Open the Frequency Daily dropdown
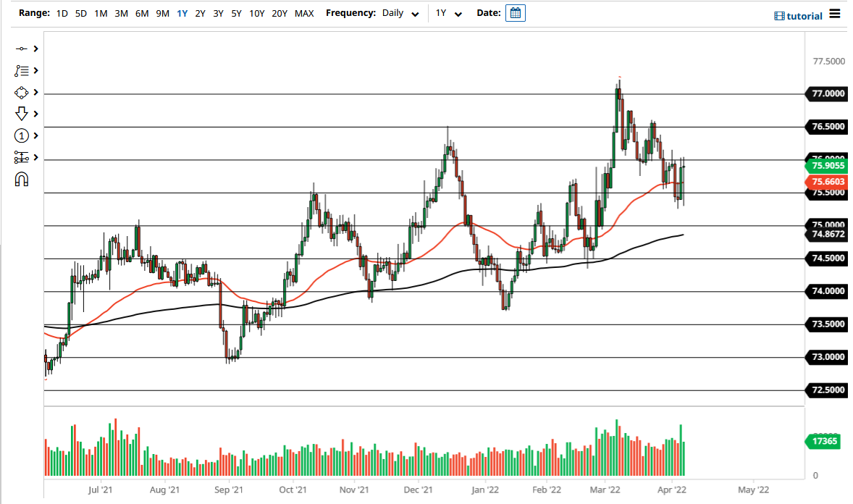The image size is (853, 504). tap(400, 13)
